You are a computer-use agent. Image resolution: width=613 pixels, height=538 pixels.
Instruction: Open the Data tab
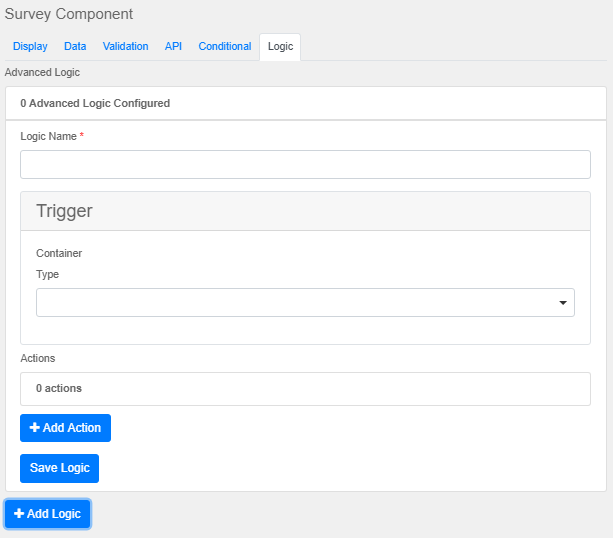coord(75,47)
